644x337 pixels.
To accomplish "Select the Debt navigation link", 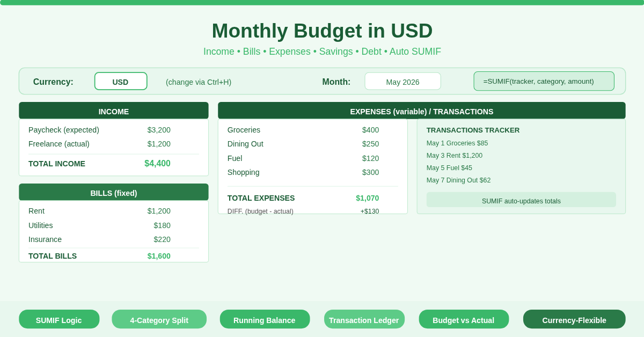I will pyautogui.click(x=371, y=52).
